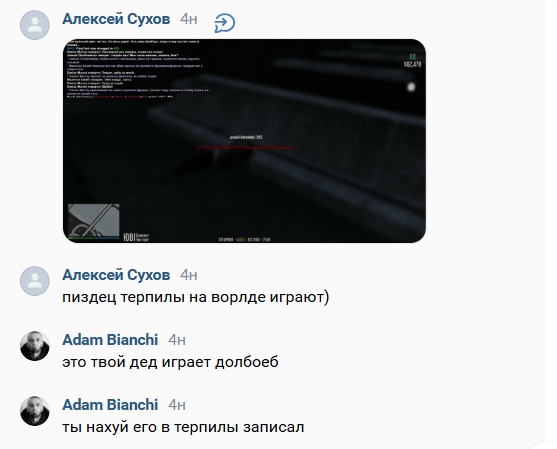Click the money counter in the game screenshot
Screen dimensions: 557x449
pyautogui.click(x=412, y=64)
